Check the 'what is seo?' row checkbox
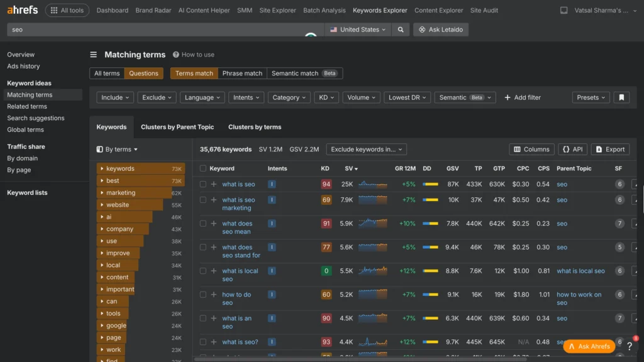644x362 pixels. (x=203, y=342)
